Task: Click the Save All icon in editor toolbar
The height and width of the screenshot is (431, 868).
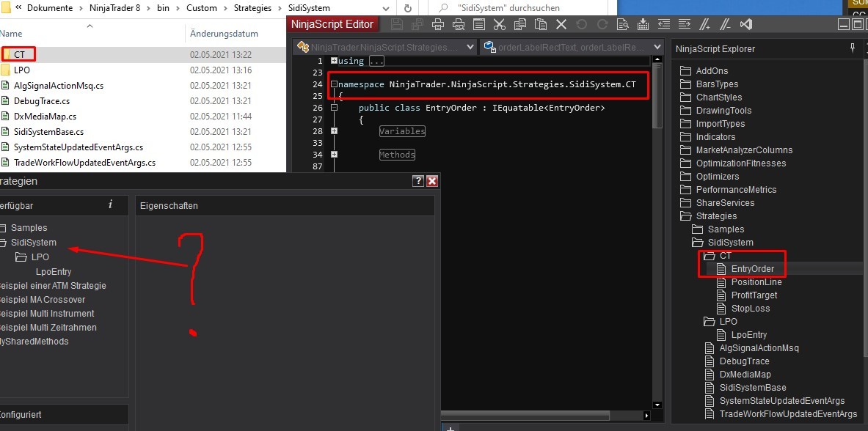Action: click(x=417, y=23)
